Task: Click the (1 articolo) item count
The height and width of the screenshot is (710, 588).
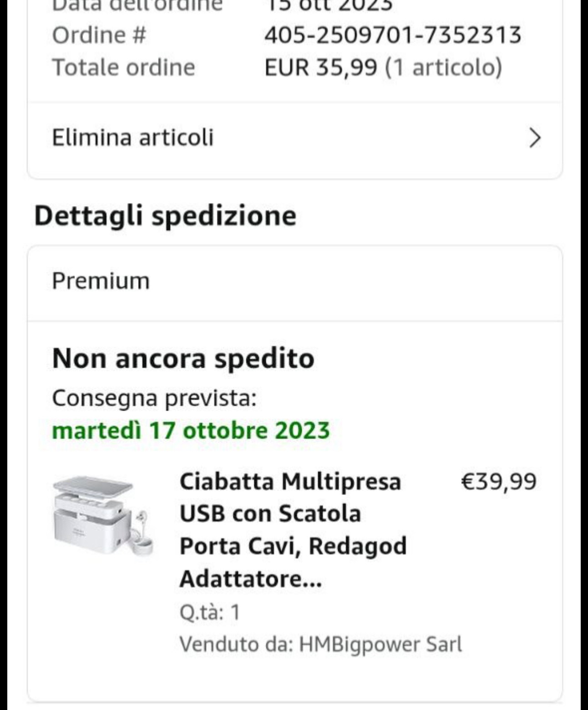Action: pyautogui.click(x=444, y=67)
